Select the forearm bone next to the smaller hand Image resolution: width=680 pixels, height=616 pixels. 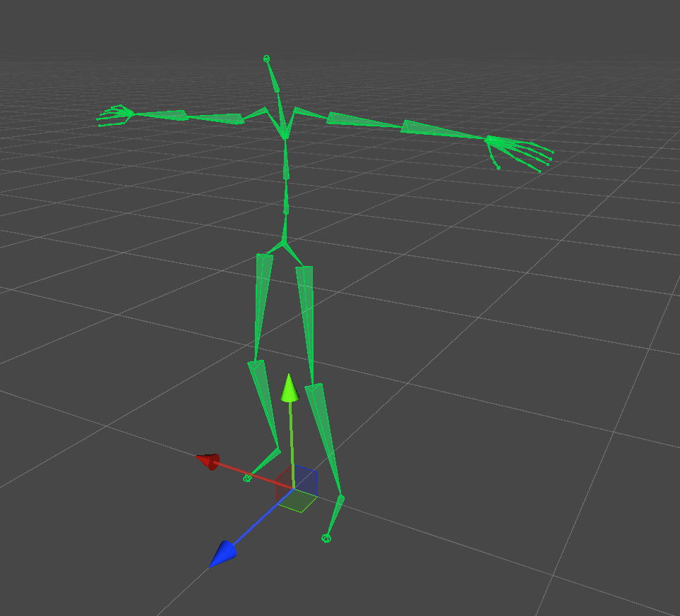160,115
